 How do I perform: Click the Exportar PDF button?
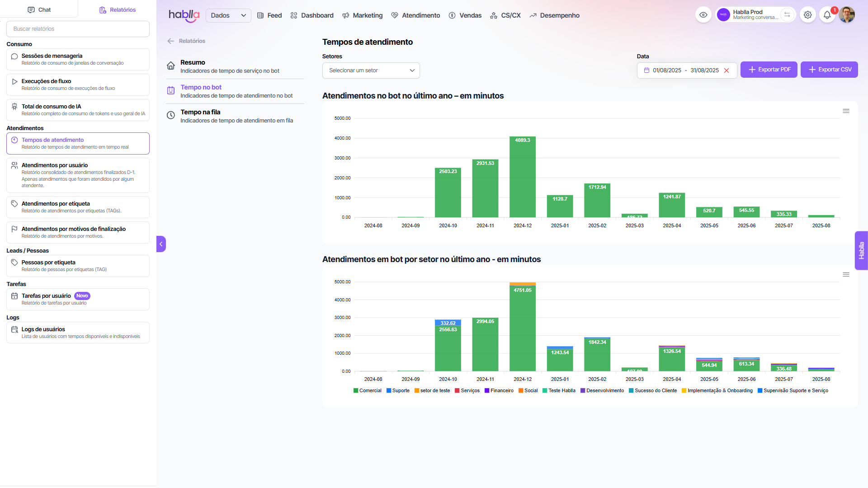coord(769,70)
